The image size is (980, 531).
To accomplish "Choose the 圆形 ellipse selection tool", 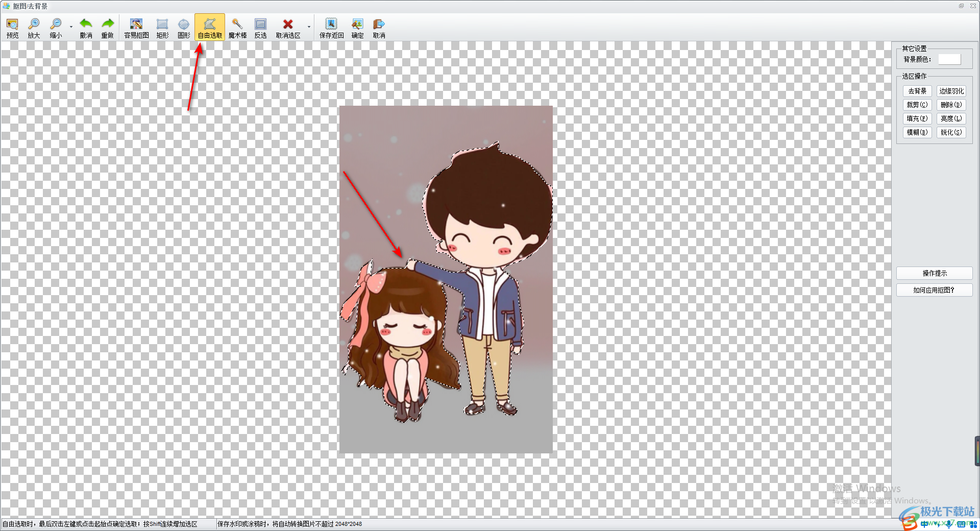I will [184, 28].
